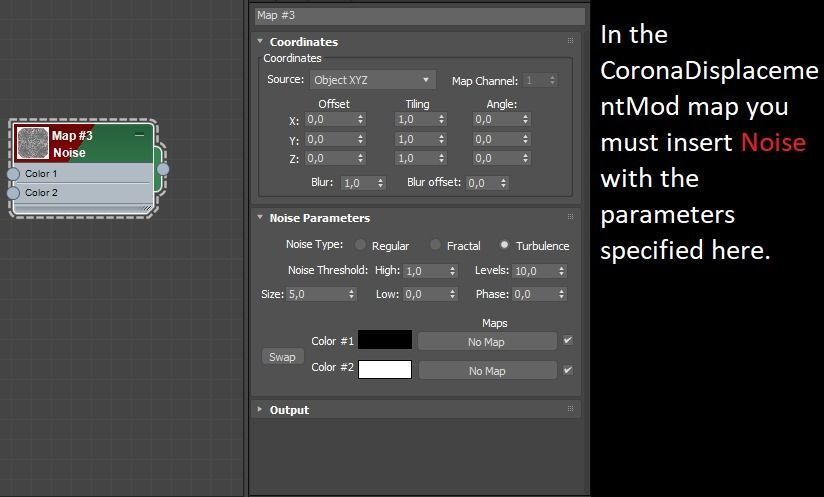Click the Color 2 slot label on node
This screenshot has height=497, width=824.
(41, 193)
